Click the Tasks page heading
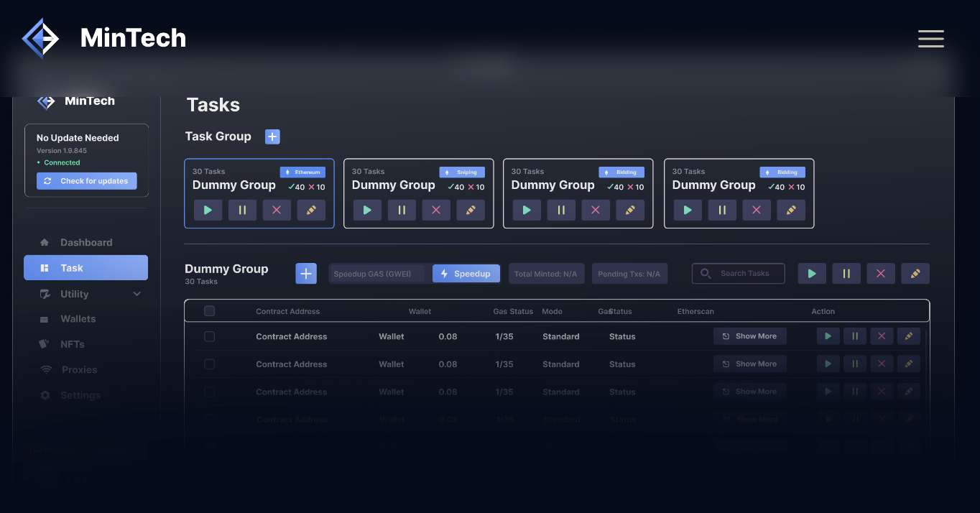This screenshot has width=980, height=513. (x=213, y=105)
